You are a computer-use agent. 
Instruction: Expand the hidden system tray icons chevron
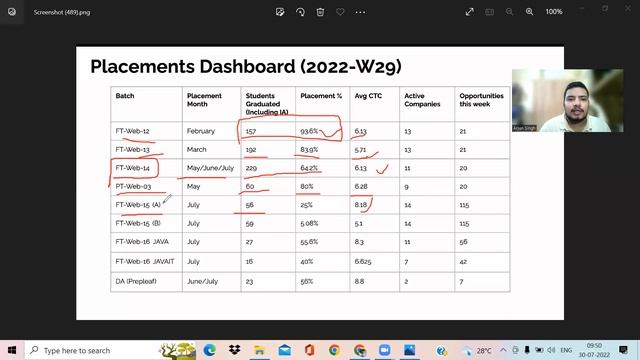coord(503,350)
